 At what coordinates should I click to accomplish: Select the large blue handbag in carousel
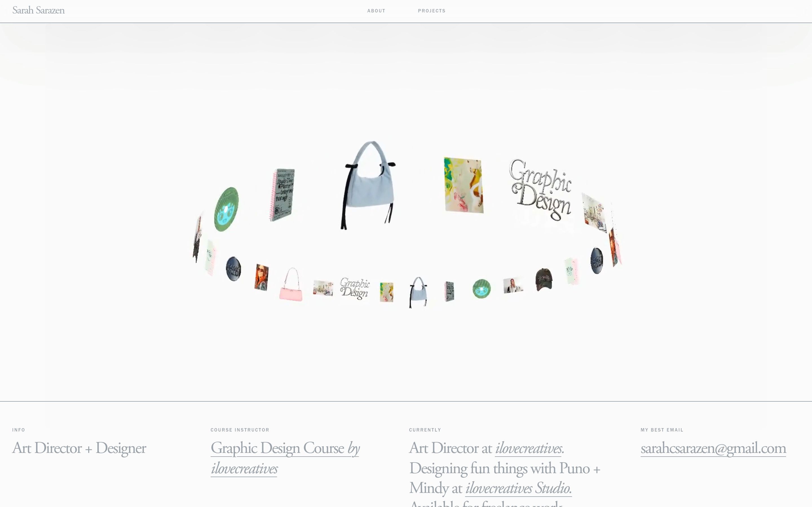tap(369, 185)
